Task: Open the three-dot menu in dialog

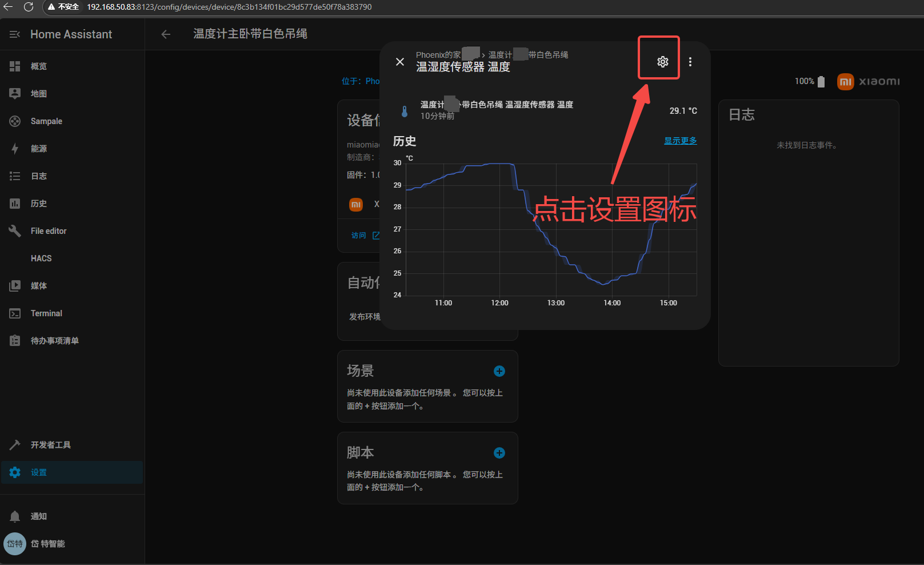Action: (x=690, y=62)
